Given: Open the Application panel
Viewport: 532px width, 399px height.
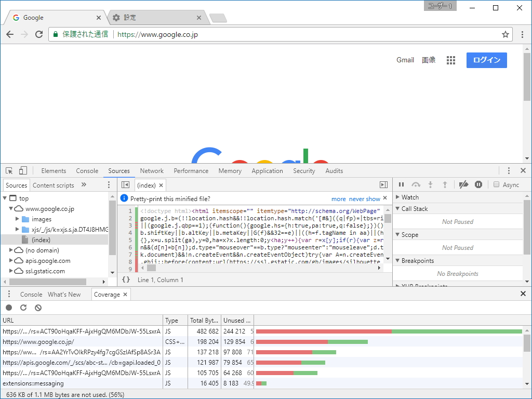Looking at the screenshot, I should point(267,170).
